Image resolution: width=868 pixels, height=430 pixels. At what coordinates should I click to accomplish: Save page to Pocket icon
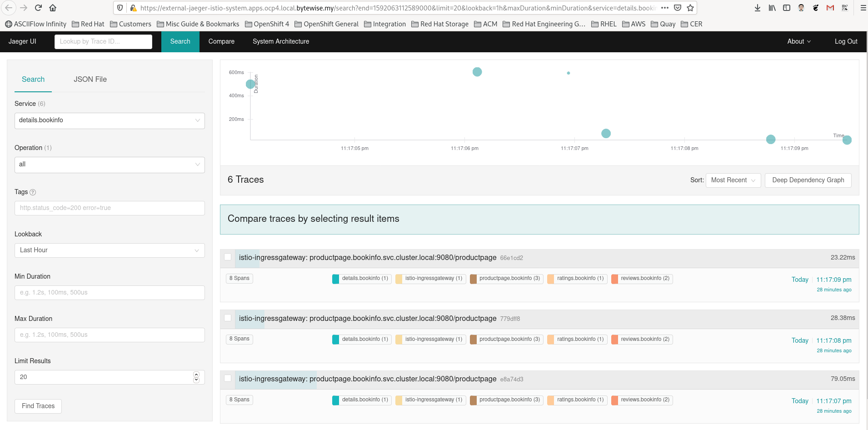pyautogui.click(x=678, y=8)
